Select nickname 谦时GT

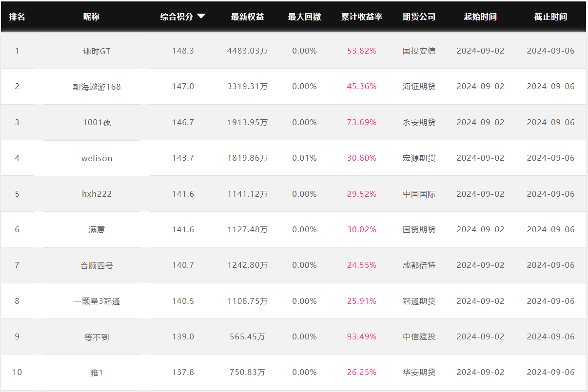click(x=97, y=51)
